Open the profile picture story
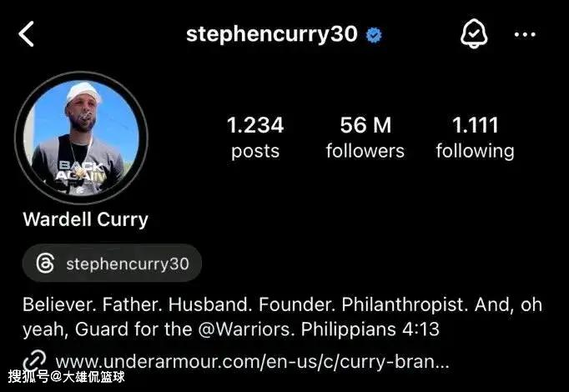This screenshot has height=392, width=569. 81,138
